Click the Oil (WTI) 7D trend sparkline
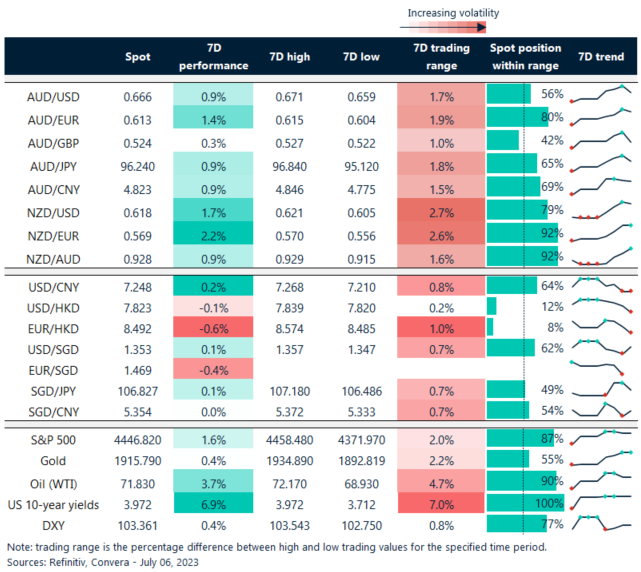Image resolution: width=641 pixels, height=572 pixels. pos(601,481)
